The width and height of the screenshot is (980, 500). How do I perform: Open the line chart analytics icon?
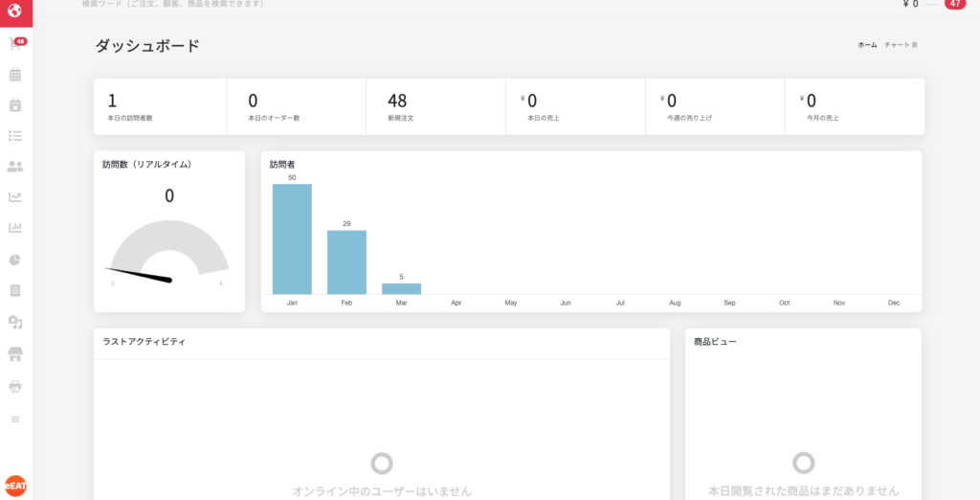(x=15, y=197)
